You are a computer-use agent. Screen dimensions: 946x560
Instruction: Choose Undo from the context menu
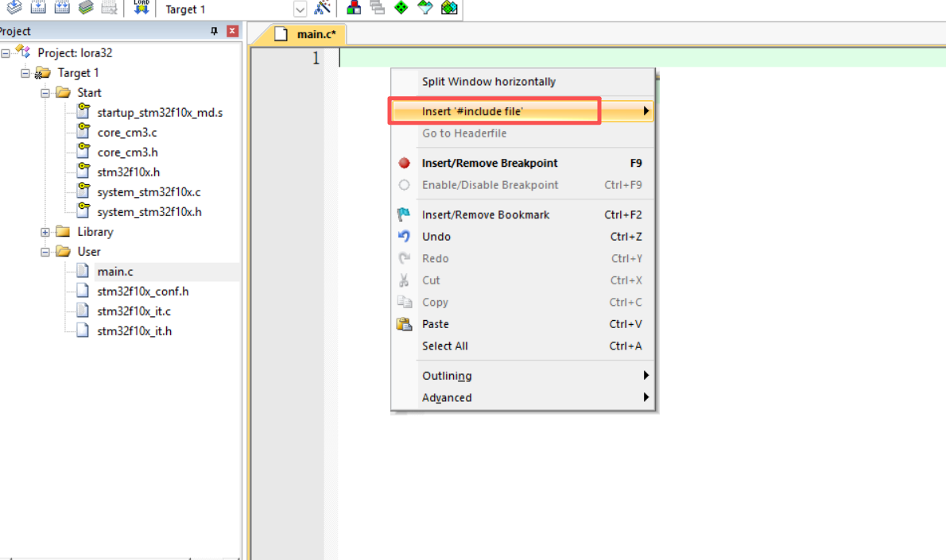[x=522, y=236]
